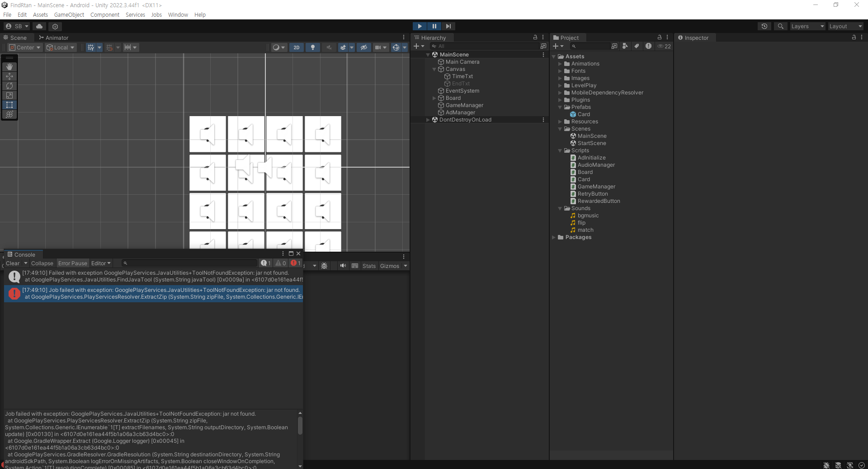This screenshot has width=868, height=469.
Task: Open the Layers dropdown
Action: (x=807, y=26)
